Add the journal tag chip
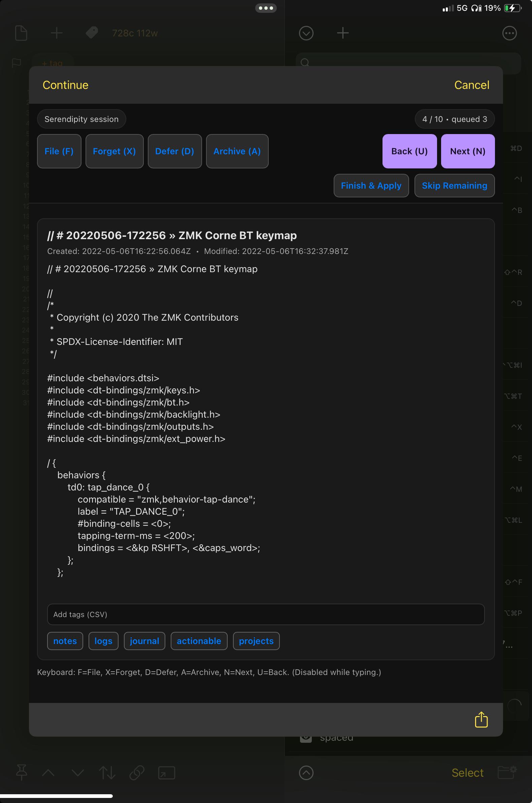Screen dimensions: 532x803 tap(144, 641)
